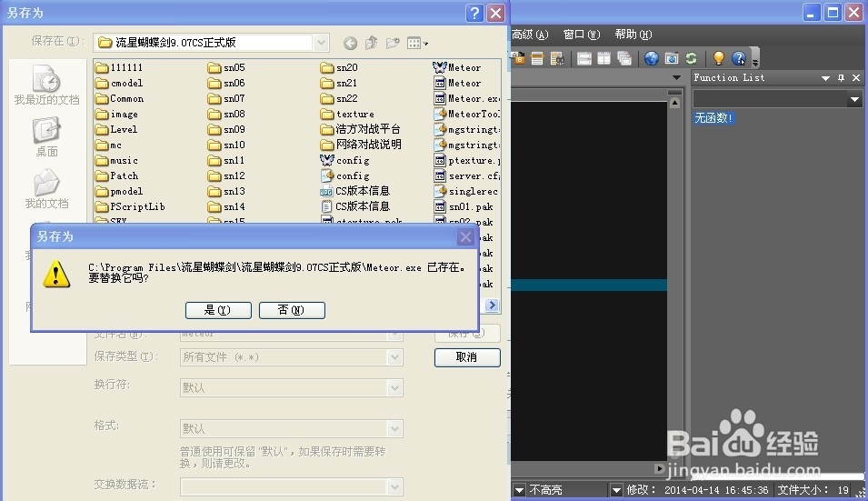The width and height of the screenshot is (868, 501).
Task: Click the 修改 date in the status bar
Action: coord(697,490)
